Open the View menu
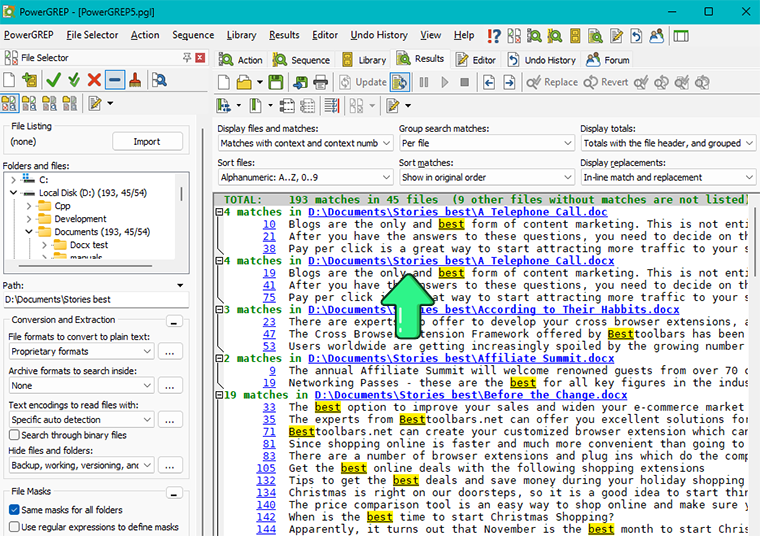This screenshot has height=536, width=760. pyautogui.click(x=430, y=35)
